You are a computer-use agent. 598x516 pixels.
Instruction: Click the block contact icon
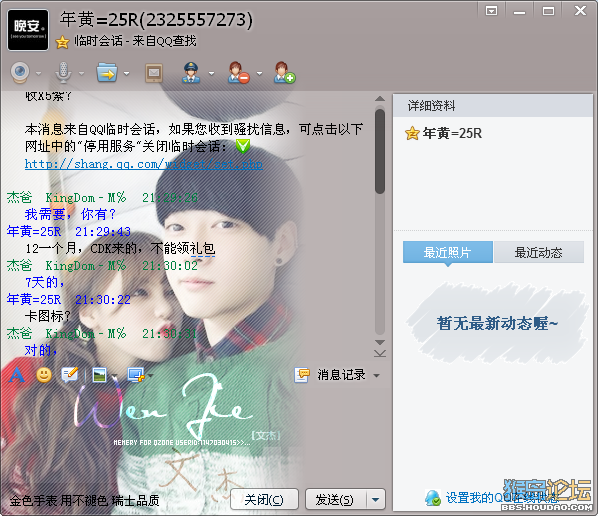click(238, 72)
